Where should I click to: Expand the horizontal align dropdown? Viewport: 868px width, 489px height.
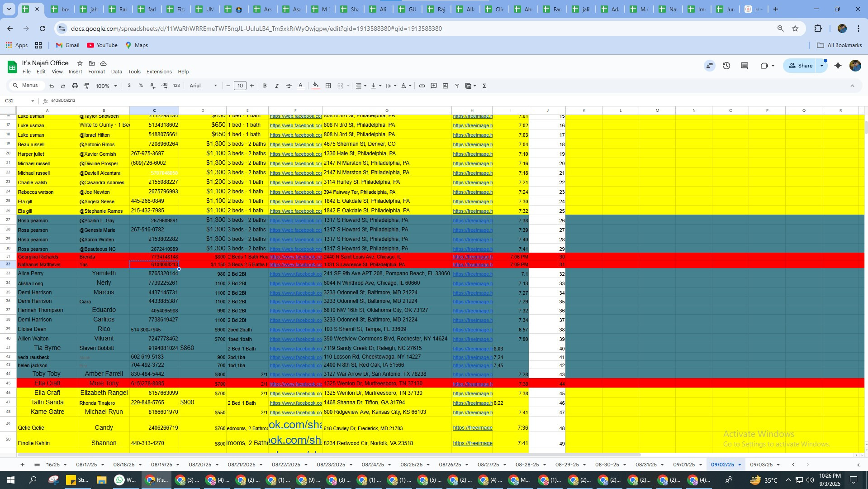click(x=360, y=86)
